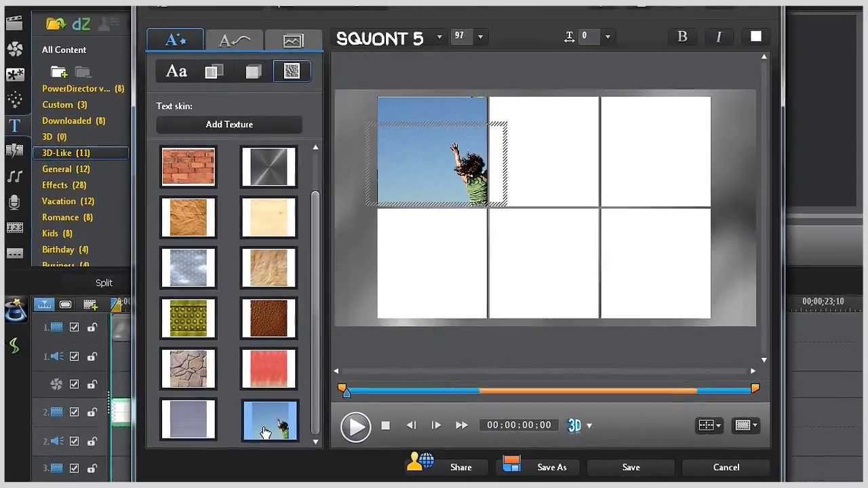The image size is (868, 488).
Task: Uncheck video track 1 enable checkbox
Action: point(74,327)
